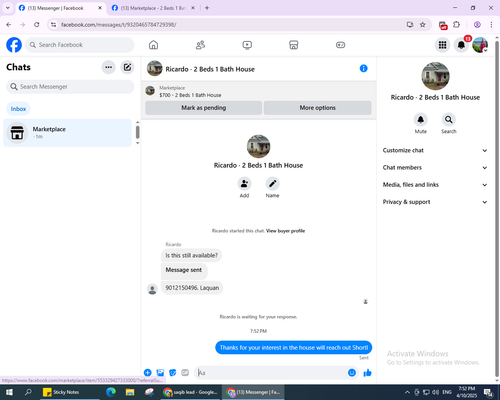The height and width of the screenshot is (400, 500).
Task: Open the Gaming icon in top navigation
Action: 340,45
